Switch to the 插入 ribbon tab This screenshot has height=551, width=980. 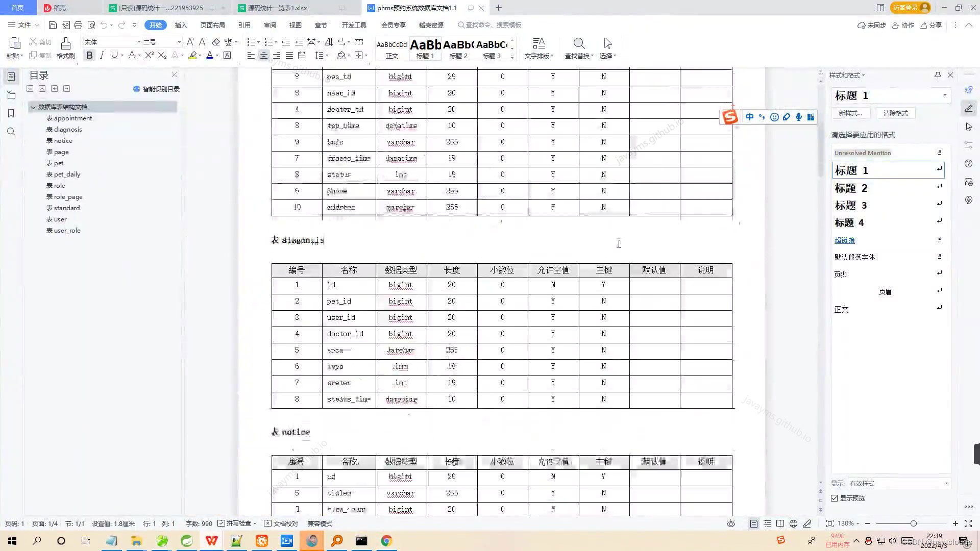click(x=181, y=24)
